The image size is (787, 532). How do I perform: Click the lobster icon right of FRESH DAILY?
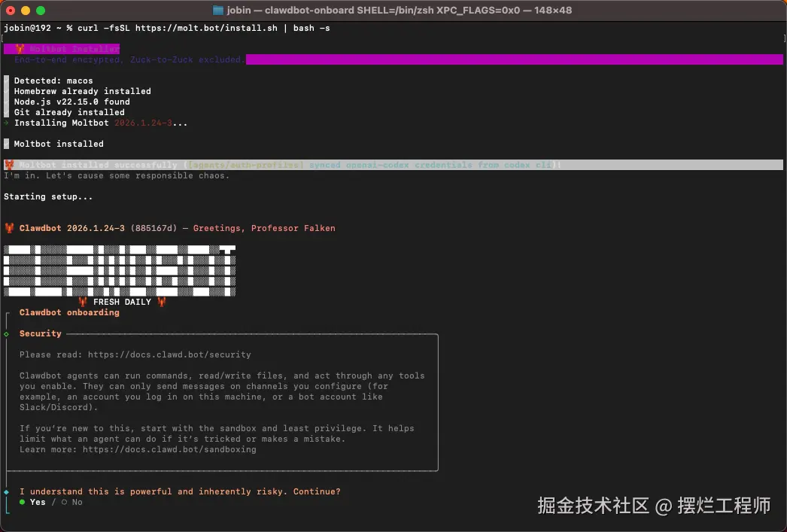[162, 302]
